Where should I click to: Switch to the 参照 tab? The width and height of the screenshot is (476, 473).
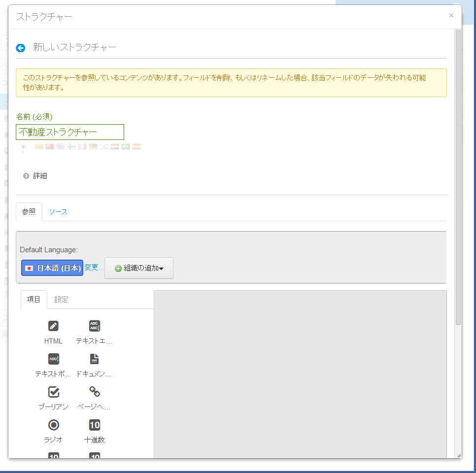(x=29, y=211)
